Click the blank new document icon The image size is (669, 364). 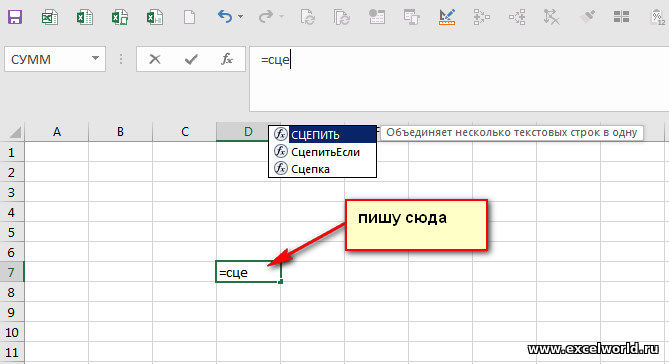point(189,17)
